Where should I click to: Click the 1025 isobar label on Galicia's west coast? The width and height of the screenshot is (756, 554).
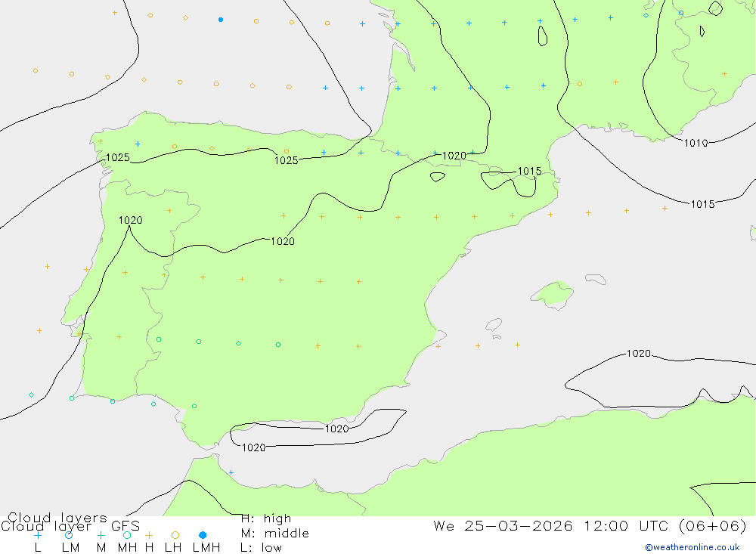[118, 157]
